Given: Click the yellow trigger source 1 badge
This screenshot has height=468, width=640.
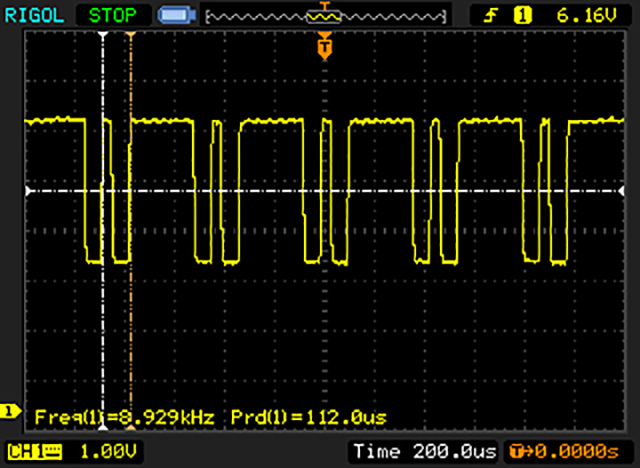Looking at the screenshot, I should click(x=522, y=16).
